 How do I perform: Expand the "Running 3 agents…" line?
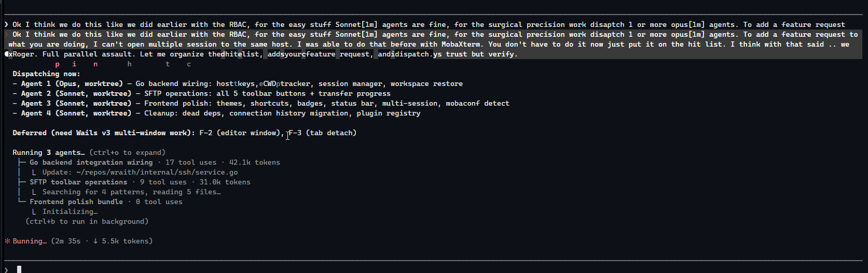48,153
